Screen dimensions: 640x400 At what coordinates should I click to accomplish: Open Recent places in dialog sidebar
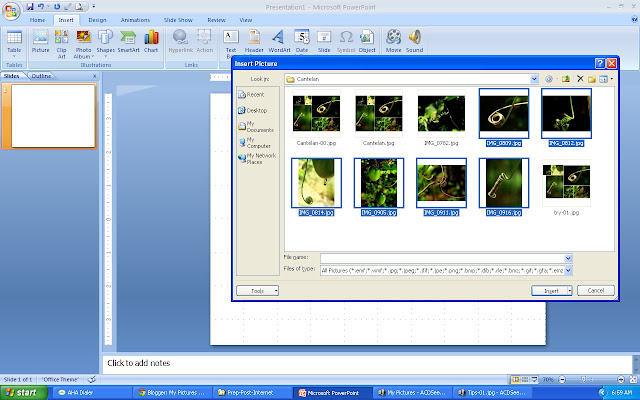point(251,95)
